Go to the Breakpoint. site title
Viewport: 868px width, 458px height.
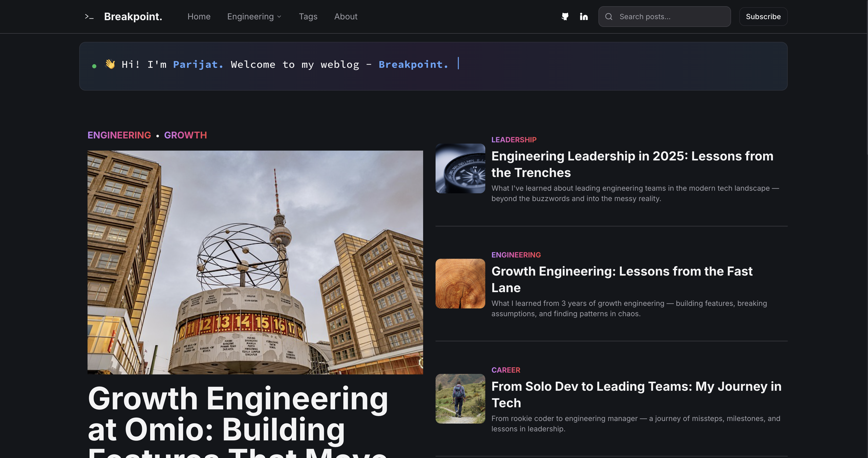pos(133,17)
